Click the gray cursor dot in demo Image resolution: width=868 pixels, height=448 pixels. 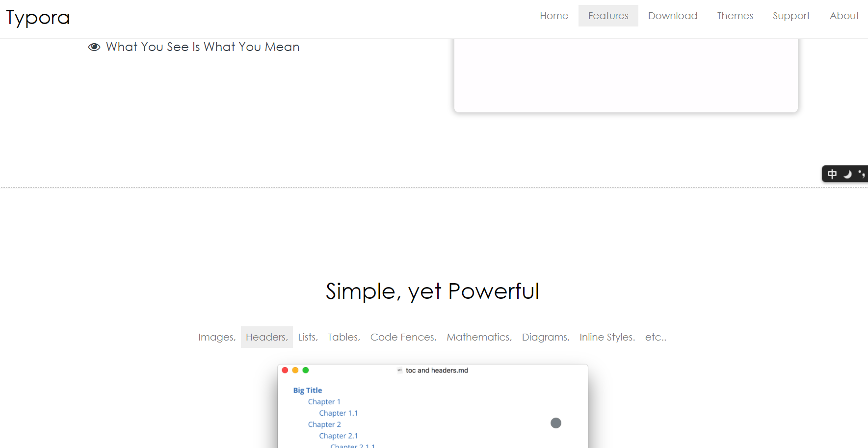(556, 423)
